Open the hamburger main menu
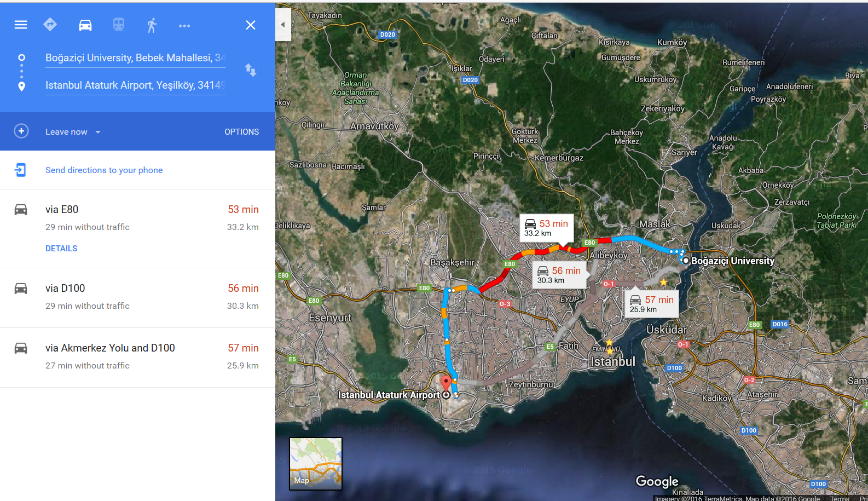 point(21,25)
